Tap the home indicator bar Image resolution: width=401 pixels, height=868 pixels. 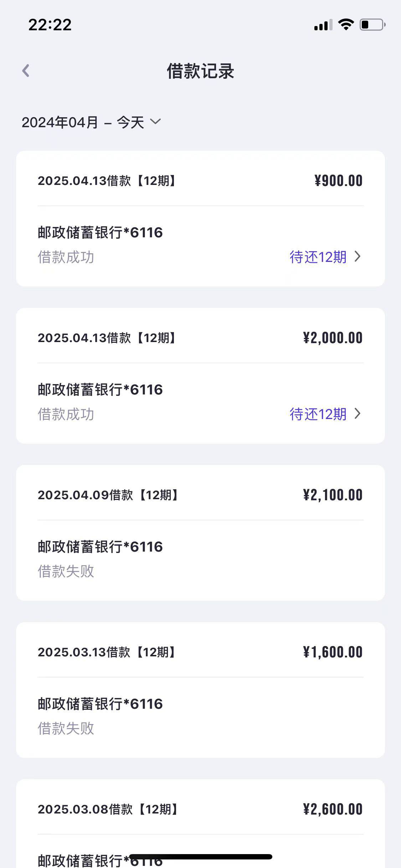pos(201,857)
